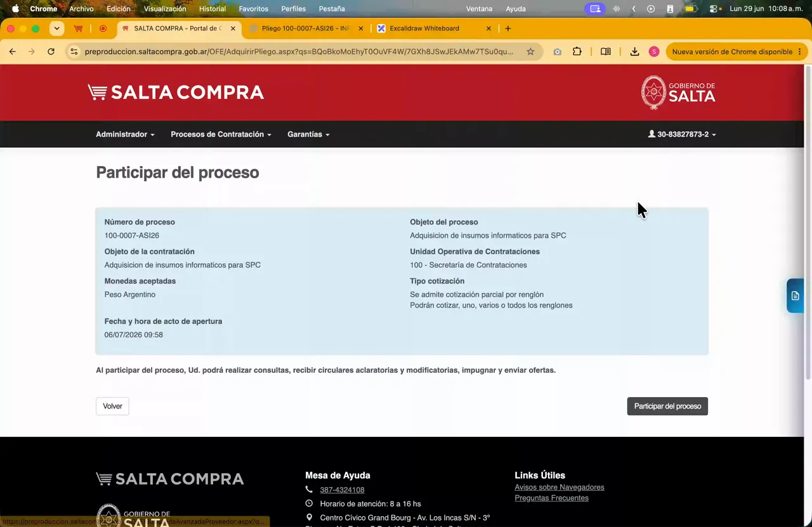Click the address bar URL
The image size is (812, 527).
[299, 51]
